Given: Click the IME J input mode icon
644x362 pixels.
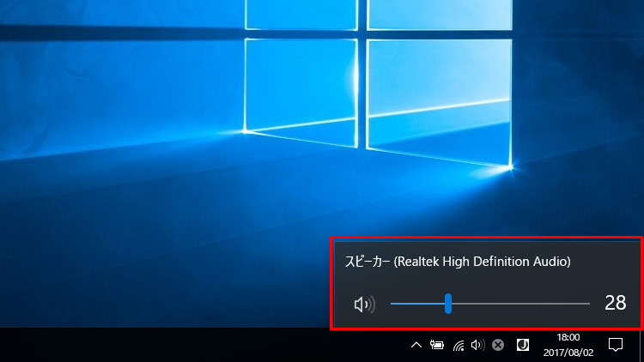Looking at the screenshot, I should [x=521, y=345].
